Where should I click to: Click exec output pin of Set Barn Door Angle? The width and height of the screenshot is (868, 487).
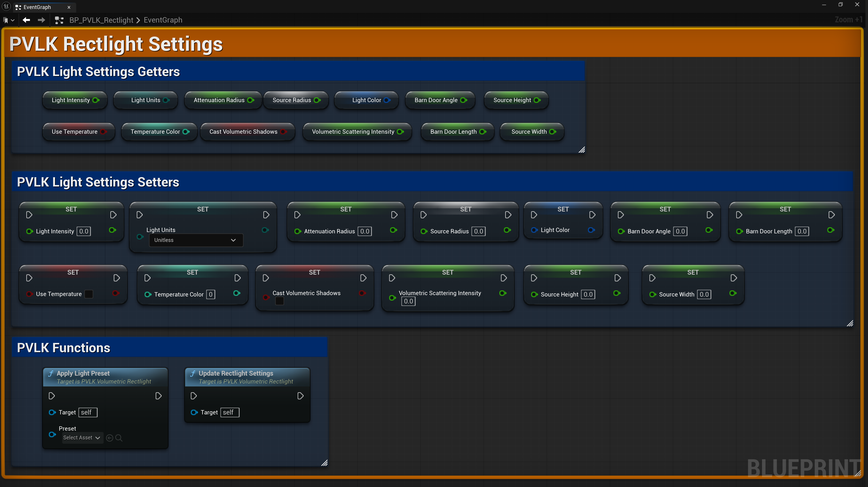(710, 215)
